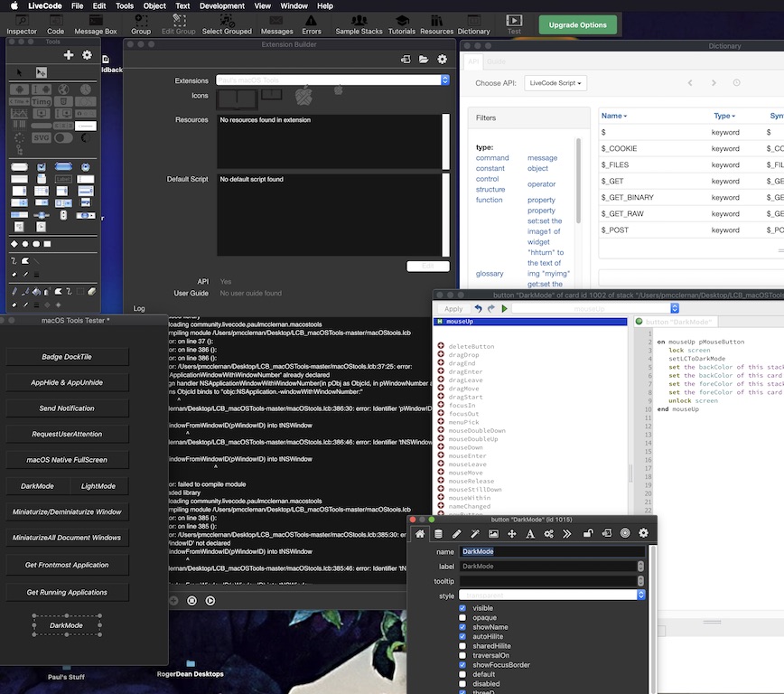Click the Upgrade Options button
784x694 pixels.
tap(578, 24)
